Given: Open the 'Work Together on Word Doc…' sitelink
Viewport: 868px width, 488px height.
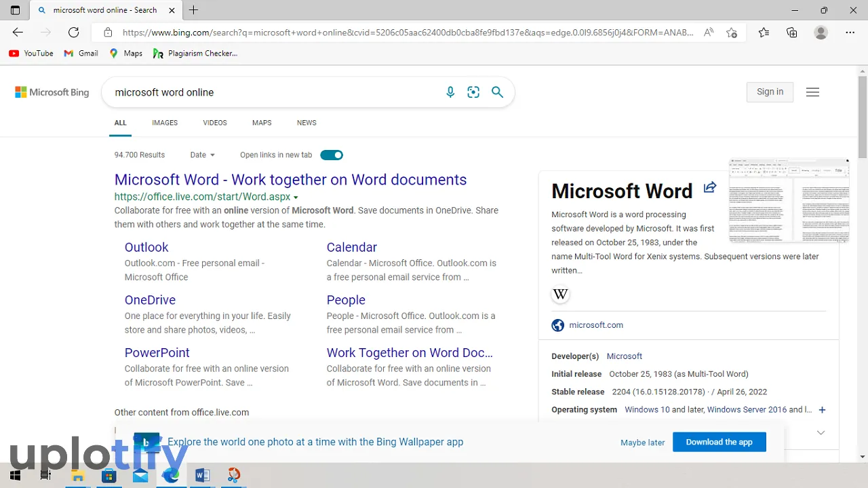Looking at the screenshot, I should click(x=410, y=353).
